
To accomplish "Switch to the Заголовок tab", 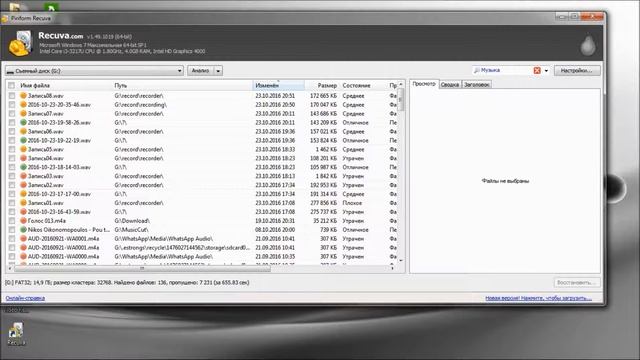I will click(x=477, y=84).
